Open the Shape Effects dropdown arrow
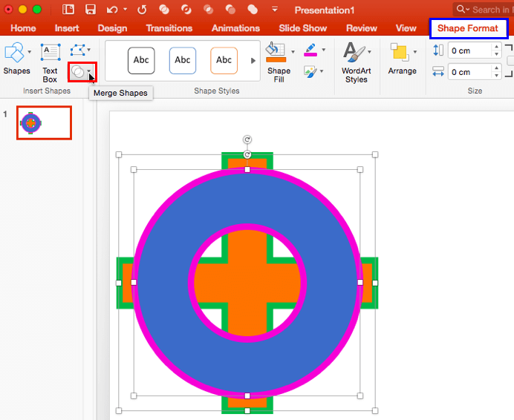Screen dimensions: 514x420 click(x=322, y=71)
